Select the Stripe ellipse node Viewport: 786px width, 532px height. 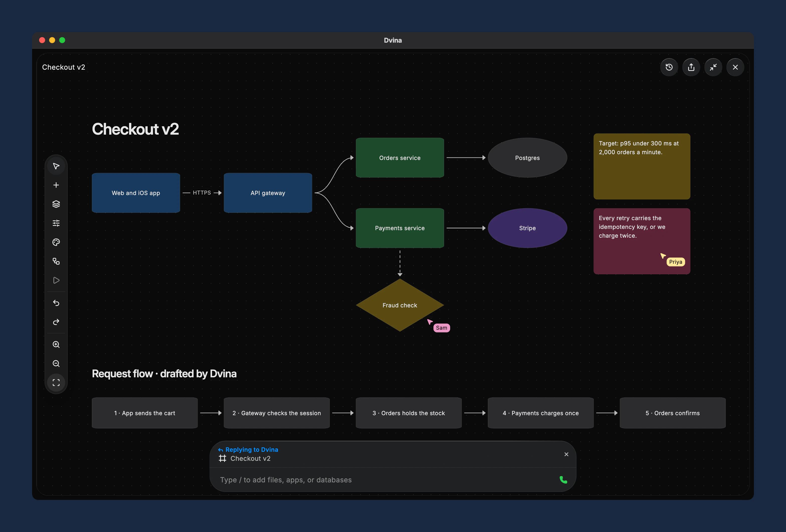527,228
